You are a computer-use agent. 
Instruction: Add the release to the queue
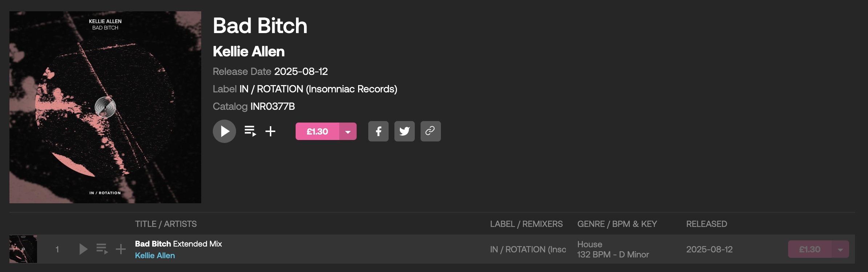tap(250, 131)
